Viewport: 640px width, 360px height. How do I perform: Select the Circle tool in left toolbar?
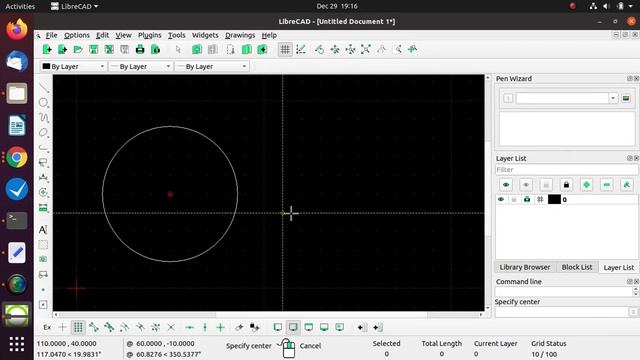[43, 102]
